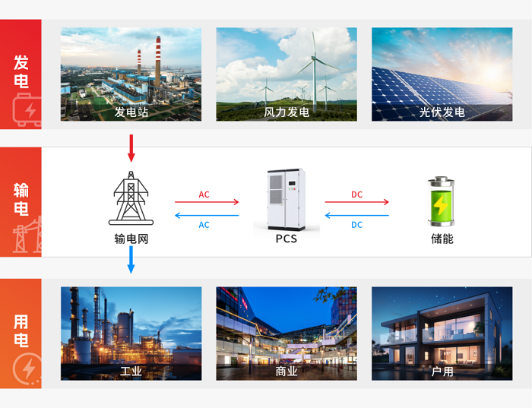Open the 户用 residential house photo

[x=442, y=333]
